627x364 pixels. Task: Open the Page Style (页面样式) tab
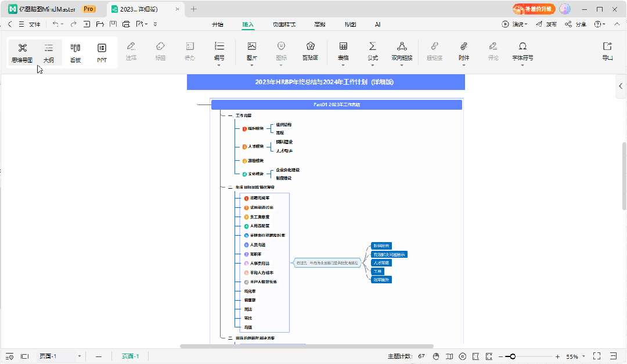tap(284, 24)
